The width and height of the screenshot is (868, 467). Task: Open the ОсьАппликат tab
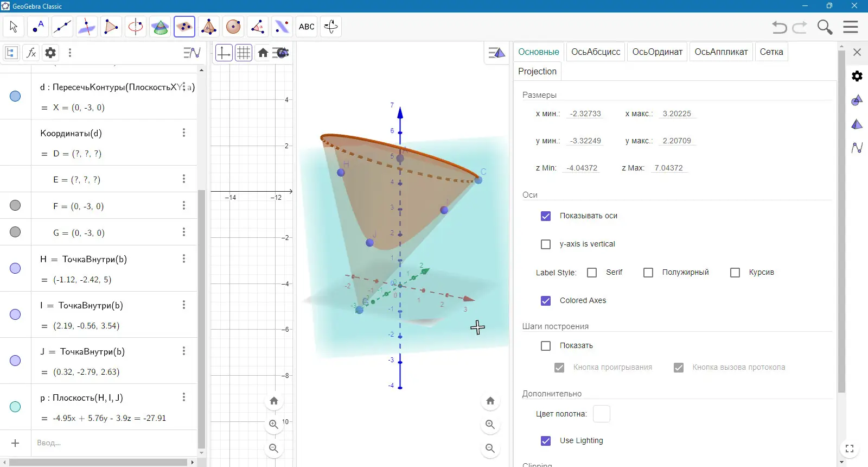click(x=722, y=52)
